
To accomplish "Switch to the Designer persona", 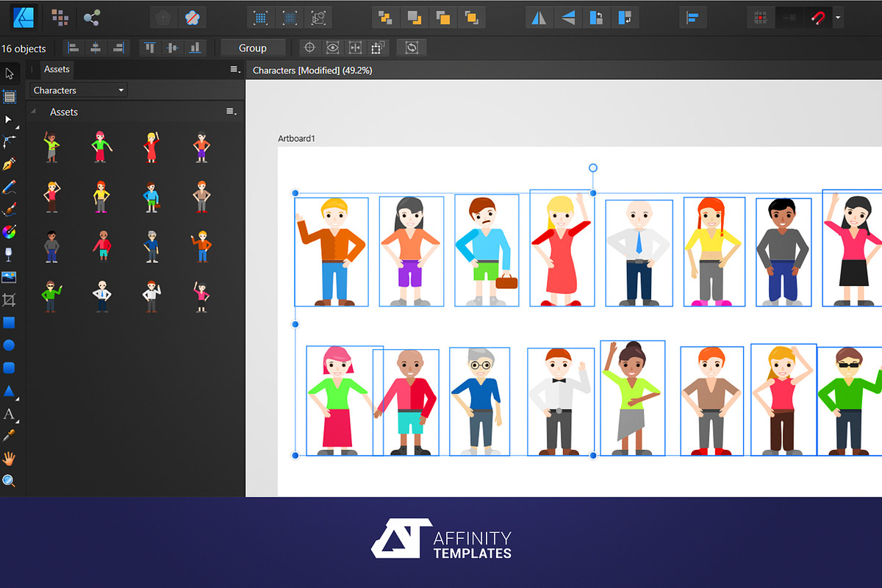I will (24, 16).
